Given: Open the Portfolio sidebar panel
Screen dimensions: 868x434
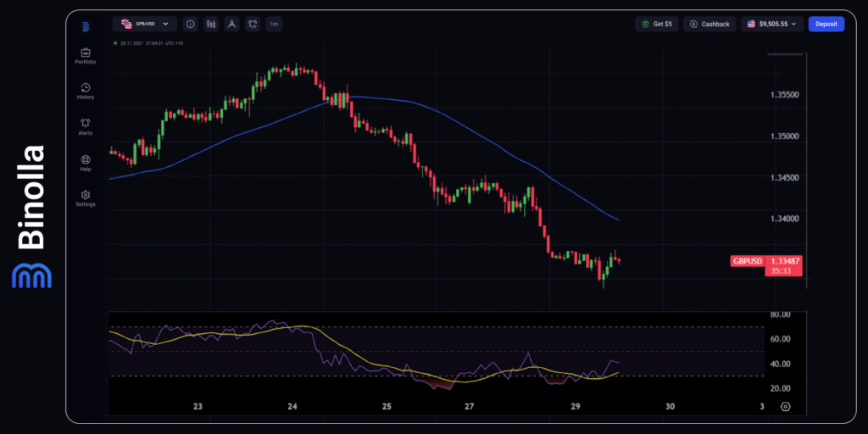Looking at the screenshot, I should coord(85,55).
